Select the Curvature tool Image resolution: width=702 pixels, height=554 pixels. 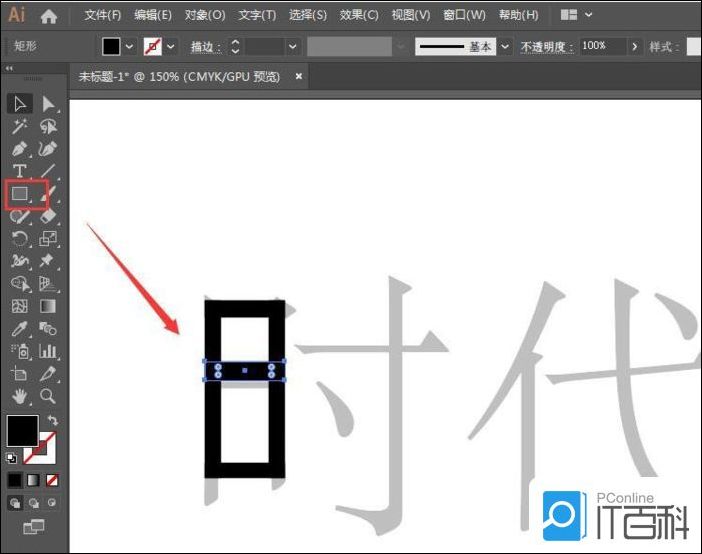48,149
